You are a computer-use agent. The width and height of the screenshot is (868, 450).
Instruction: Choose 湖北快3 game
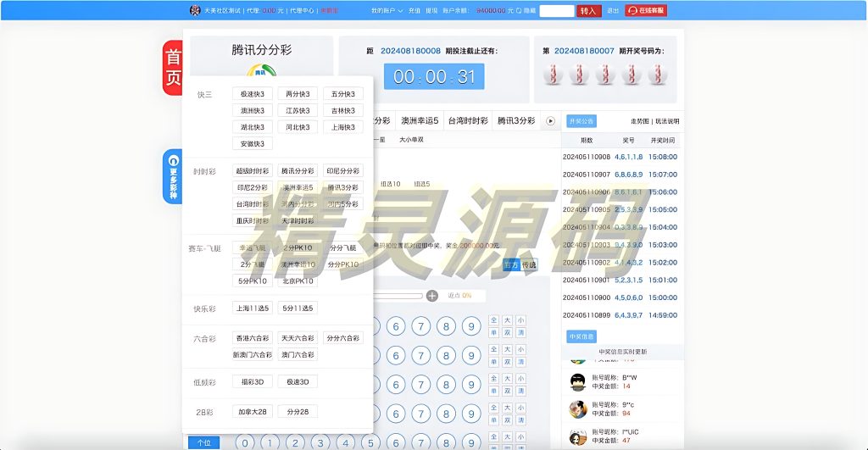click(253, 127)
